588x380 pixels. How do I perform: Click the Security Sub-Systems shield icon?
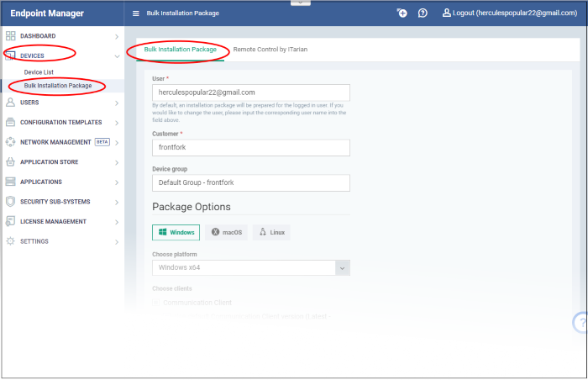coord(10,202)
